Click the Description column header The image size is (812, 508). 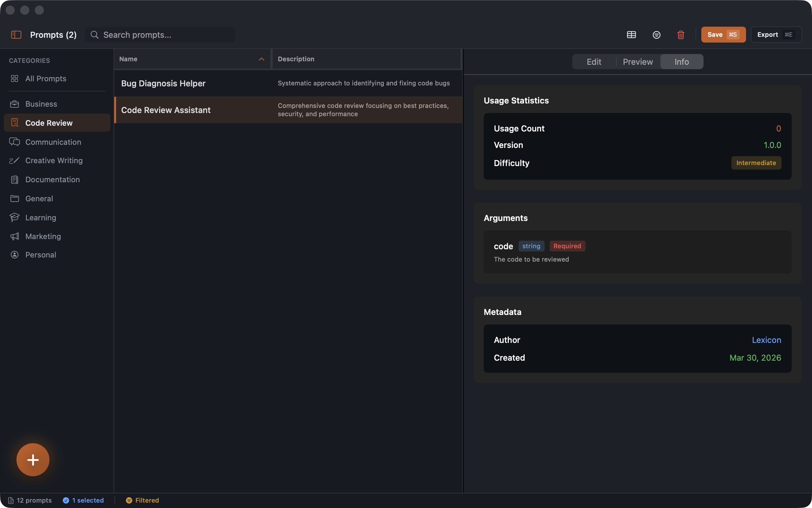click(x=366, y=59)
